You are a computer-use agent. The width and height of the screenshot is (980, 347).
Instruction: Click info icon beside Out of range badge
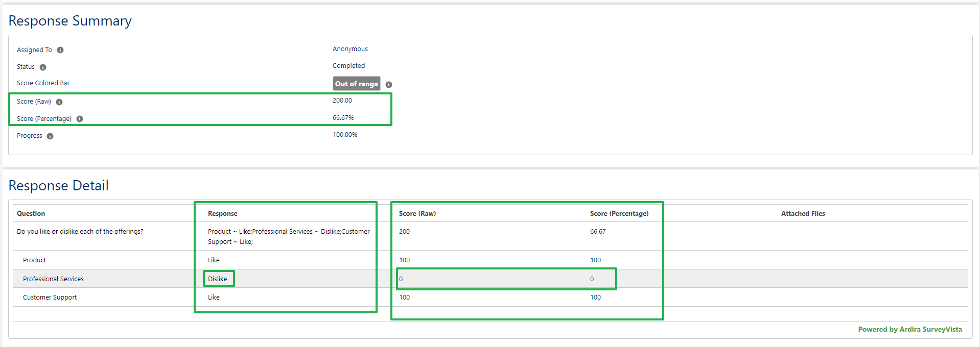click(389, 85)
